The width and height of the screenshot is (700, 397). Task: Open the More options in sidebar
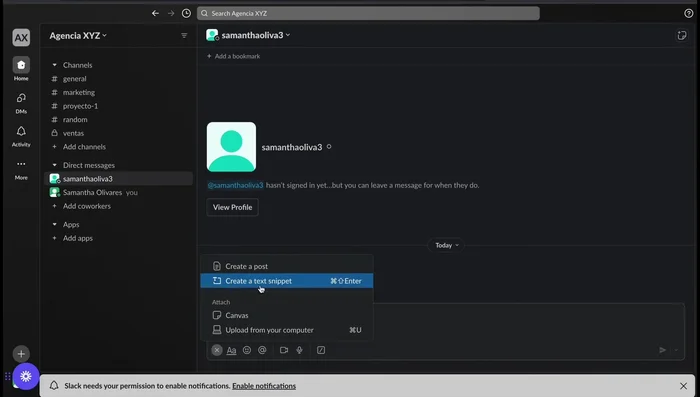pos(21,169)
